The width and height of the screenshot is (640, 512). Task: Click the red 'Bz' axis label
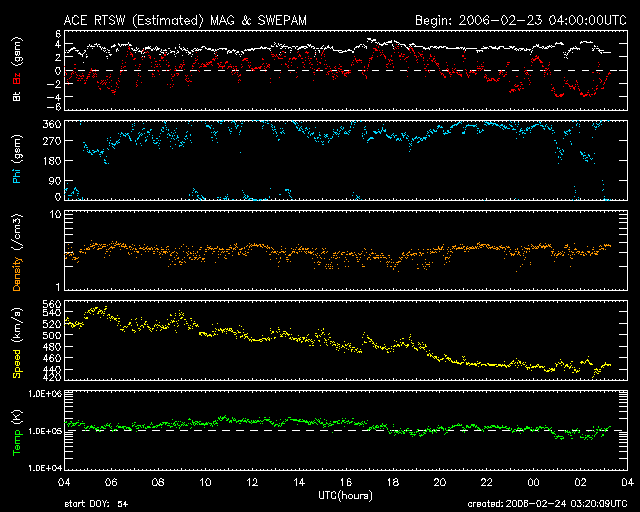pyautogui.click(x=17, y=78)
